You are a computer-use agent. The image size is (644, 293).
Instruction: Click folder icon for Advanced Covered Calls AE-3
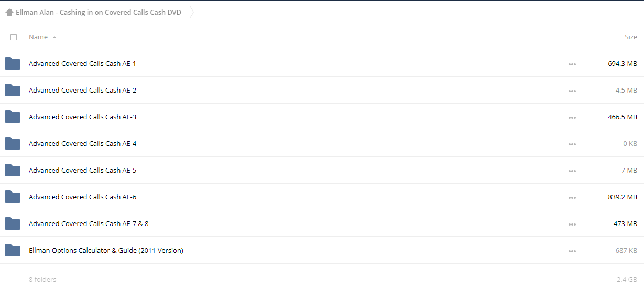pyautogui.click(x=13, y=117)
